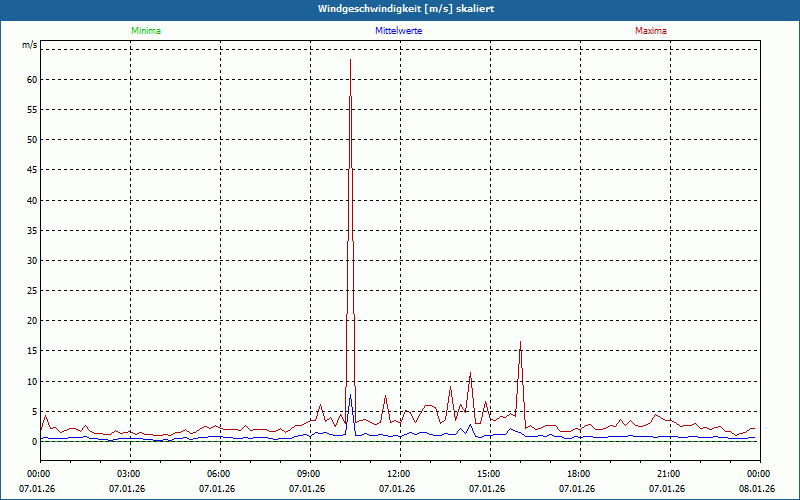Viewport: 800px width, 500px height.
Task: Click the 25 value on the y-axis
Action: 32,291
